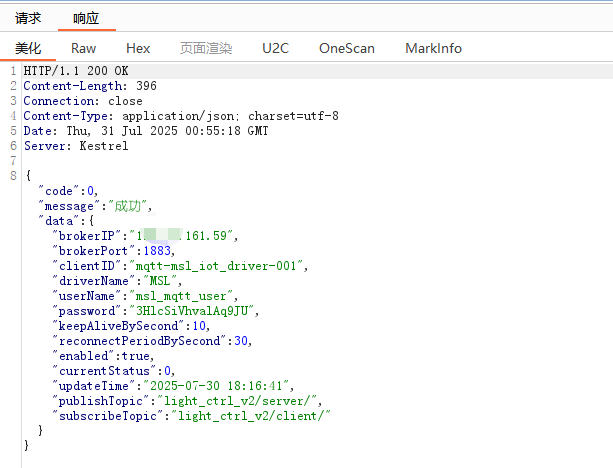The width and height of the screenshot is (613, 468).
Task: Select the 响应 tab
Action: pyautogui.click(x=86, y=18)
